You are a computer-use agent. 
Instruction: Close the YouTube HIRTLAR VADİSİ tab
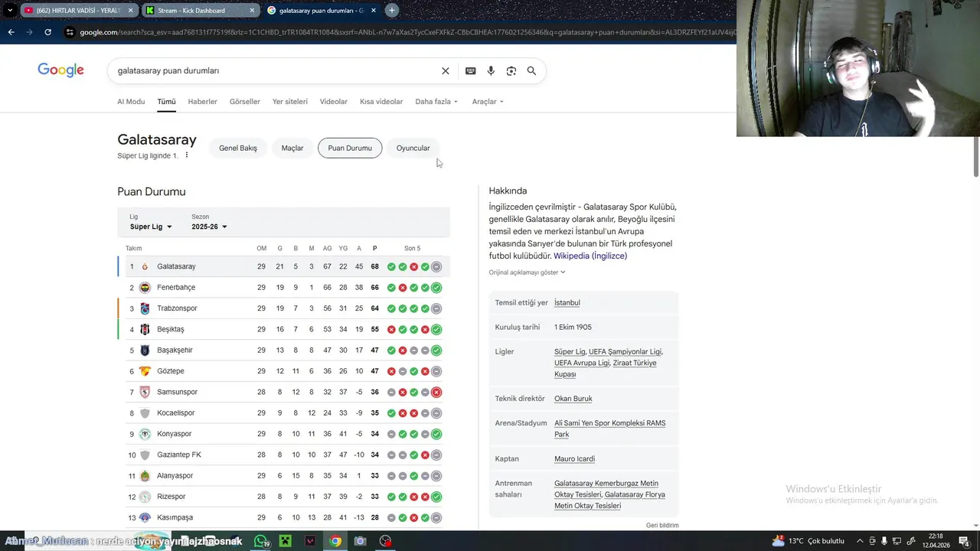130,11
